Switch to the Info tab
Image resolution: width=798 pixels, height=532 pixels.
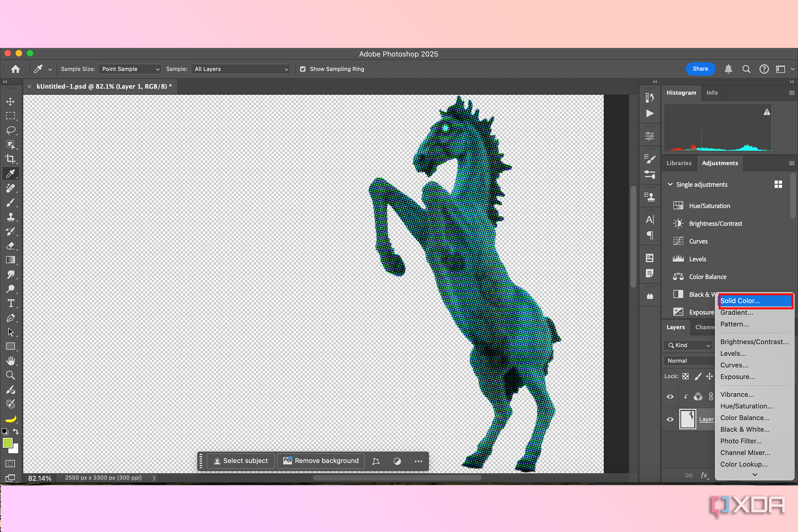pos(712,93)
